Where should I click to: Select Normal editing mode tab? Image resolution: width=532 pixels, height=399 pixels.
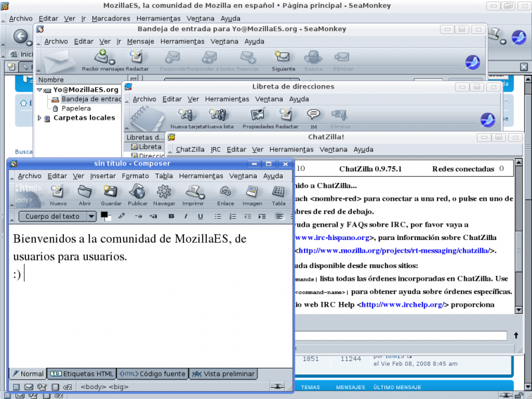pos(28,374)
